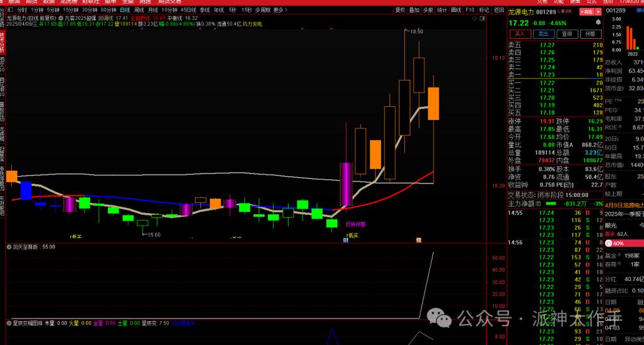Switch to 分时 intraday chart
Image resolution: width=644 pixels, height=345 pixels.
tap(22, 10)
